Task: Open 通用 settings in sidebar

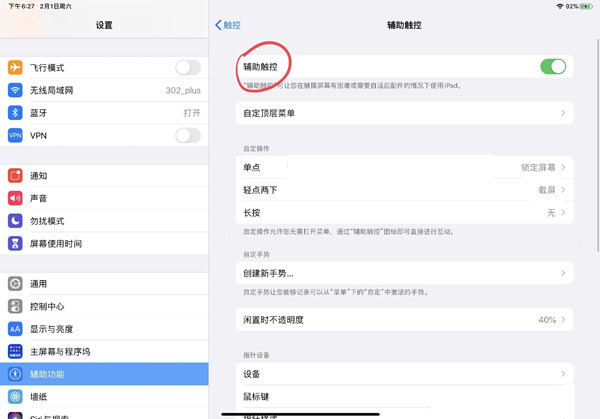Action: coord(104,284)
